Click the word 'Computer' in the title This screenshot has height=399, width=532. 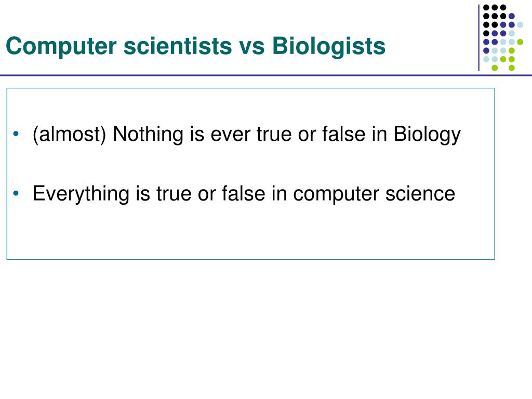(x=61, y=46)
